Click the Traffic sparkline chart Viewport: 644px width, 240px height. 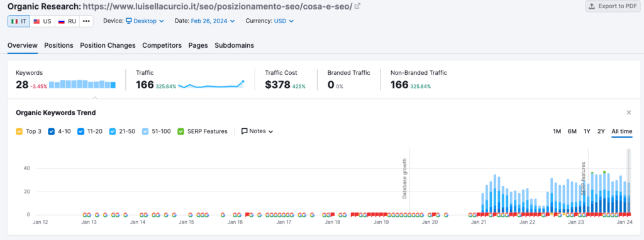(x=211, y=85)
